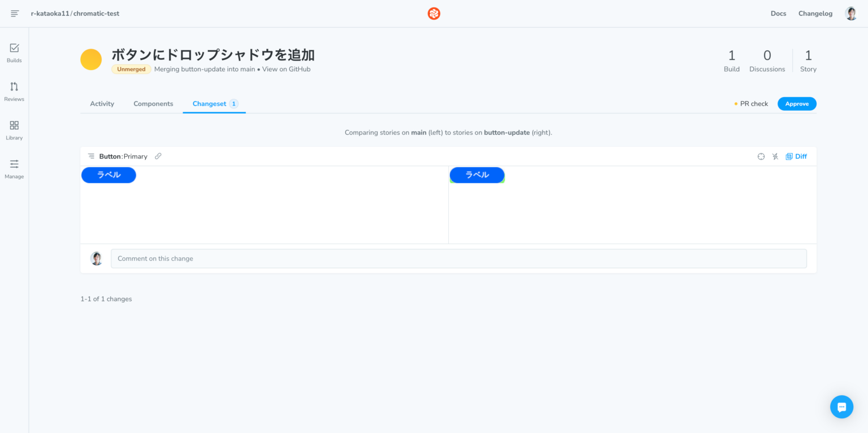Viewport: 868px width, 433px height.
Task: Open View on GitHub link
Action: [286, 69]
